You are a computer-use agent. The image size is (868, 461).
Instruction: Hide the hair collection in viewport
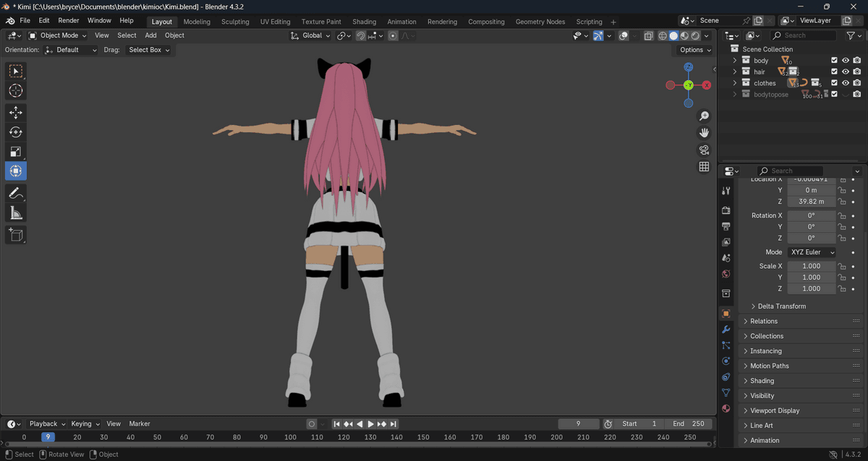[845, 72]
